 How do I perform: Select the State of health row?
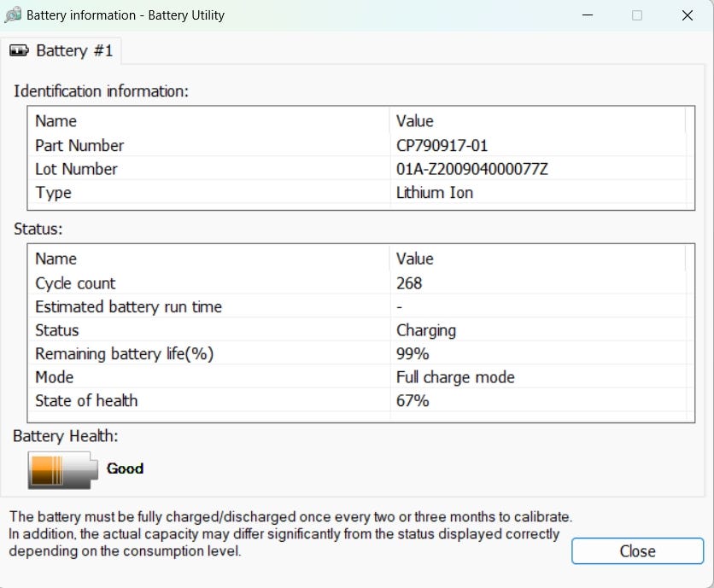(x=86, y=400)
